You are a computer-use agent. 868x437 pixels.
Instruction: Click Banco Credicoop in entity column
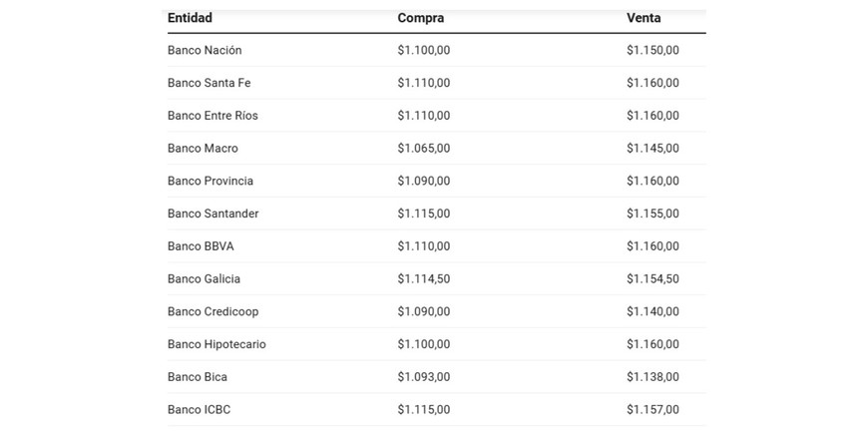tap(213, 311)
